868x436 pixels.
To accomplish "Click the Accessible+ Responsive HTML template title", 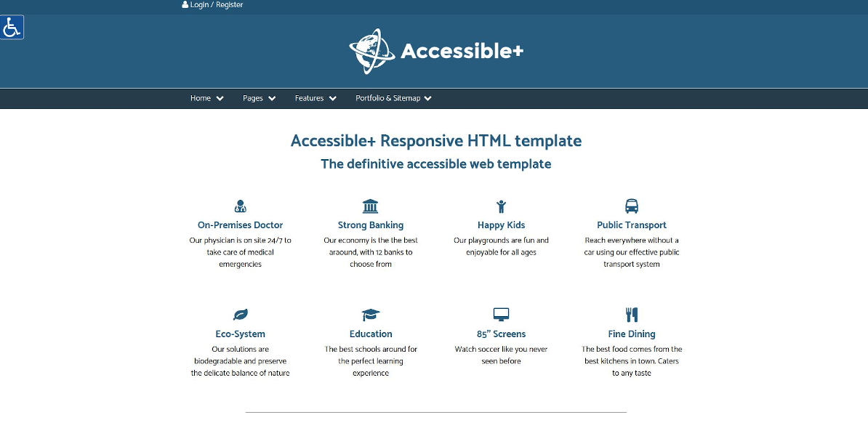I will point(436,141).
